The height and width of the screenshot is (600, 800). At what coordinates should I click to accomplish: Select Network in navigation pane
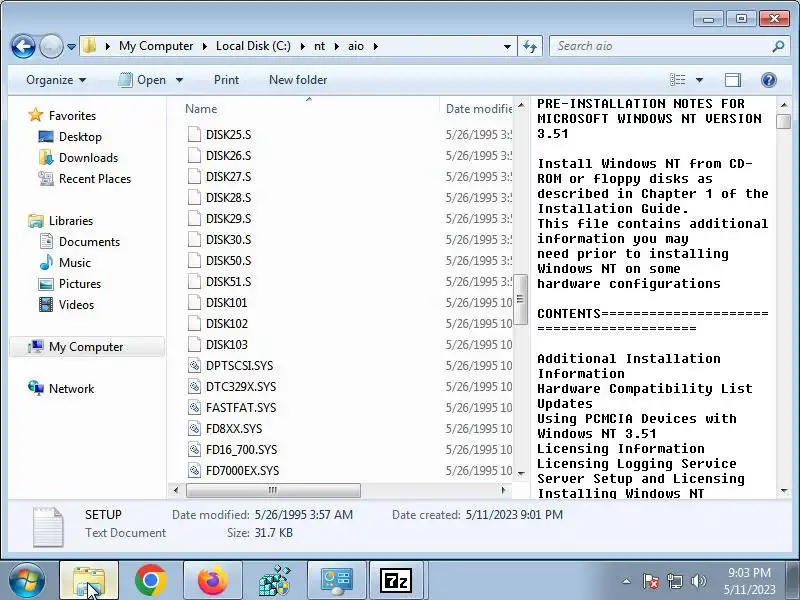71,388
